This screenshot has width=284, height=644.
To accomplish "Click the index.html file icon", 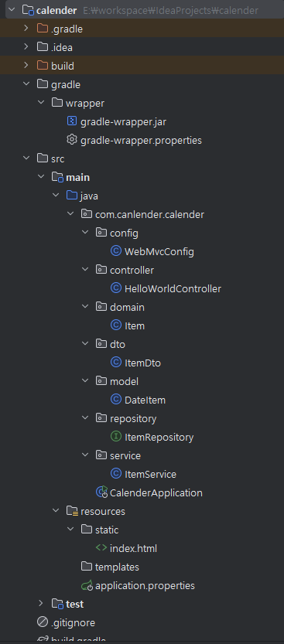I will [x=101, y=548].
